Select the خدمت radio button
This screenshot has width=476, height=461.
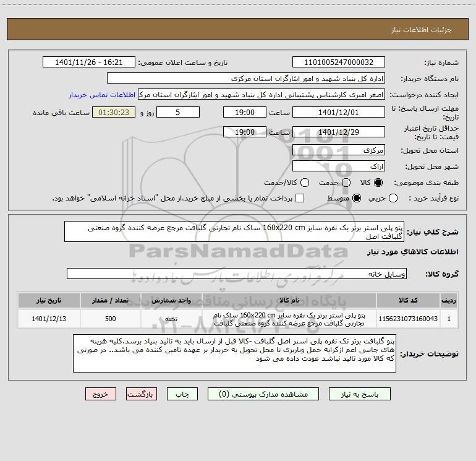[346, 183]
